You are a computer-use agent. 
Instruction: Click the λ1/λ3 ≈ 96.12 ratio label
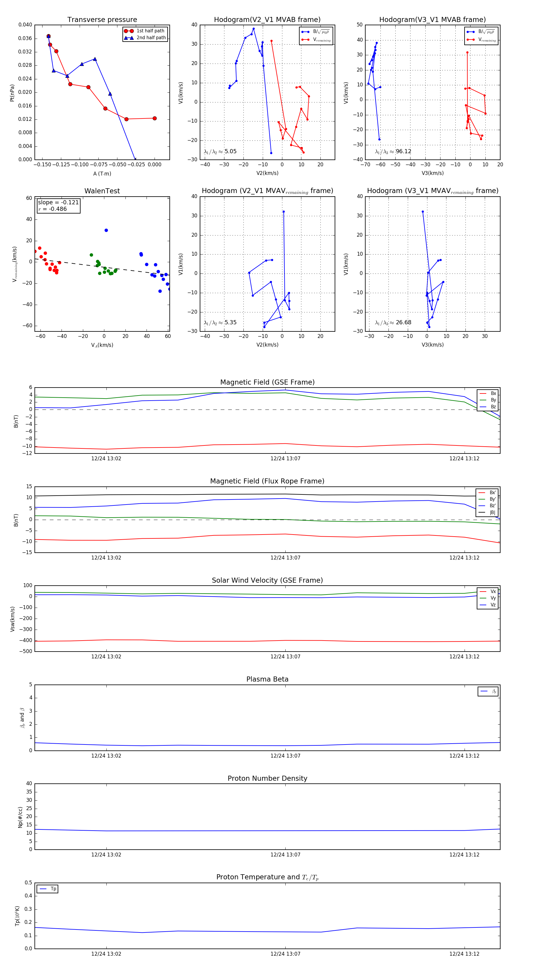coord(393,151)
